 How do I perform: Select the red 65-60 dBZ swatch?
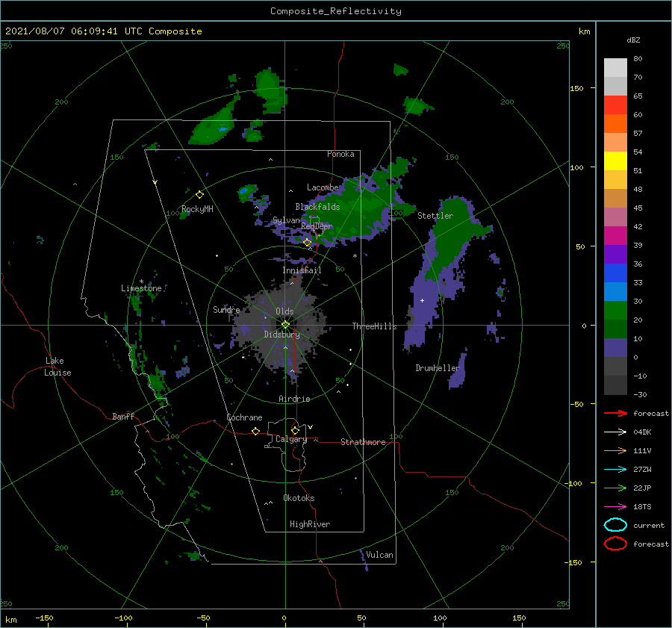click(x=615, y=105)
